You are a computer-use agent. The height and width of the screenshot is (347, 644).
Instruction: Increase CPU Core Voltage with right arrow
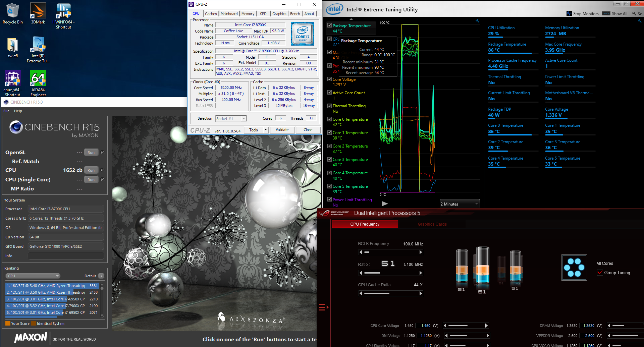pos(486,326)
